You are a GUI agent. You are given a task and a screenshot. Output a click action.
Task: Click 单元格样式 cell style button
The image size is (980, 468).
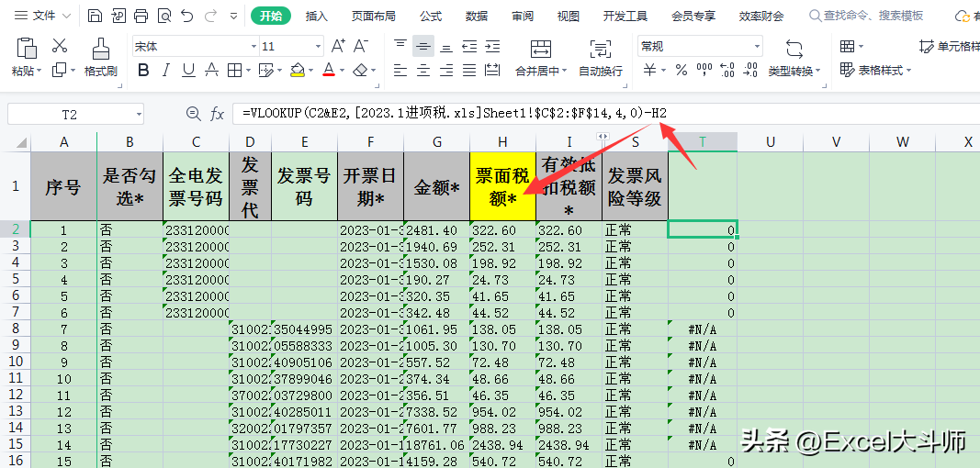pos(950,46)
